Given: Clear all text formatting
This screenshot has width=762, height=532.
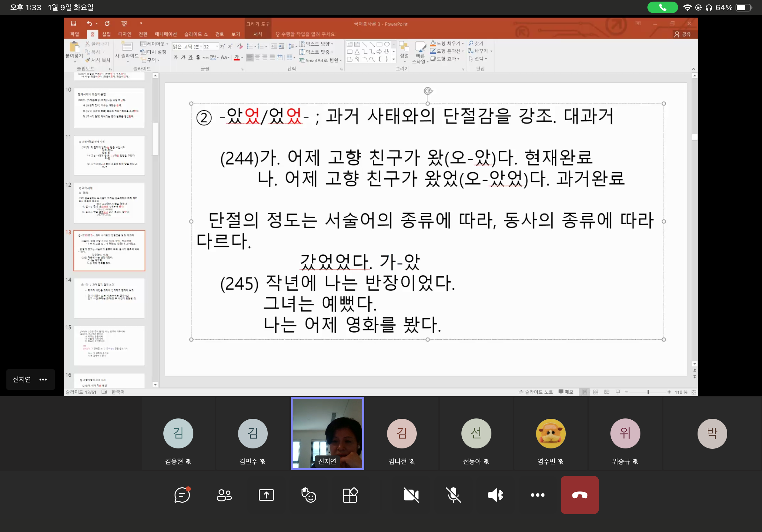Looking at the screenshot, I should pos(240,47).
